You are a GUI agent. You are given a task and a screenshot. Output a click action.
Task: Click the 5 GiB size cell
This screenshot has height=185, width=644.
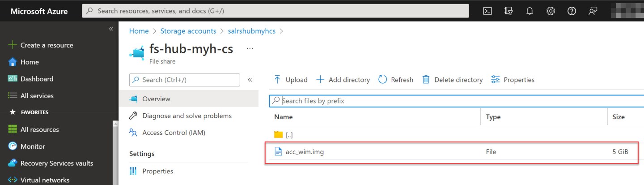620,152
